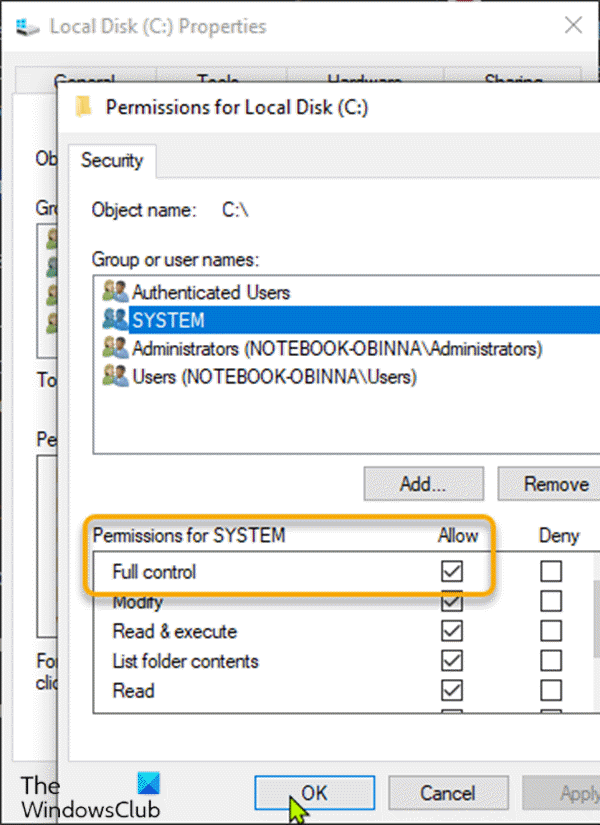This screenshot has width=600, height=825.
Task: Click the drive icon in Properties title bar
Action: [x=28, y=26]
